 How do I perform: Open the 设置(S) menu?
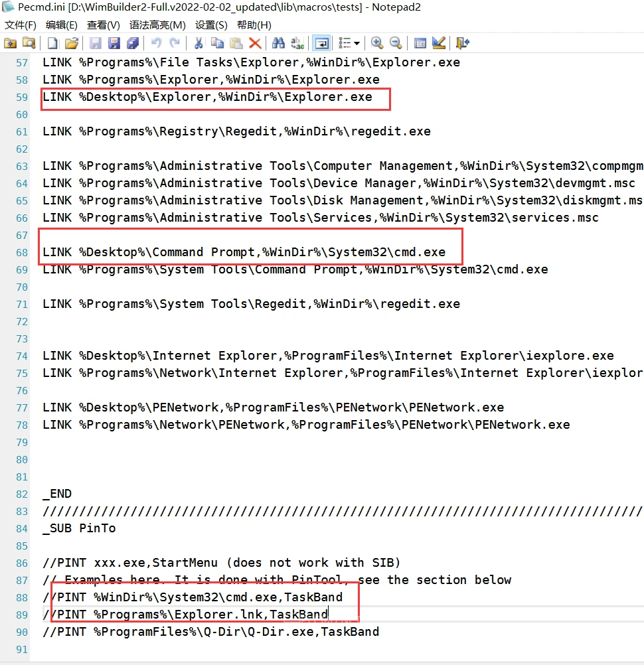tap(211, 25)
